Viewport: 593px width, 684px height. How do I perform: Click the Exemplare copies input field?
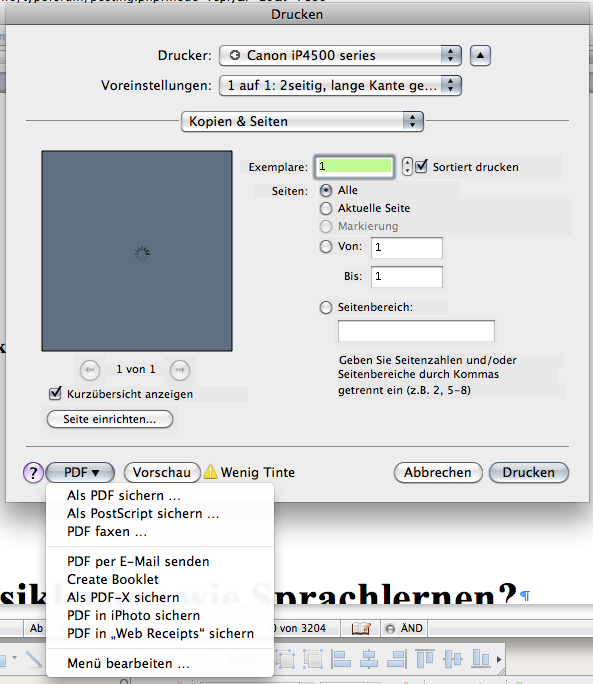click(354, 166)
